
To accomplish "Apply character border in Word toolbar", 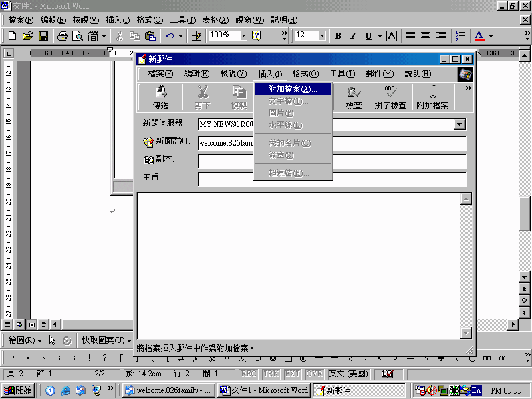I will (x=392, y=36).
